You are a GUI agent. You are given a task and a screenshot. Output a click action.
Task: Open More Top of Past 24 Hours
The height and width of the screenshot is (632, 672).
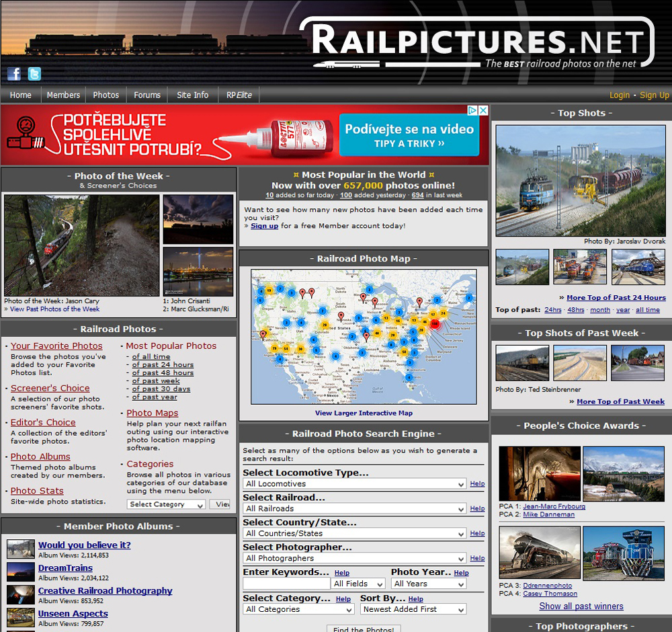(x=616, y=298)
